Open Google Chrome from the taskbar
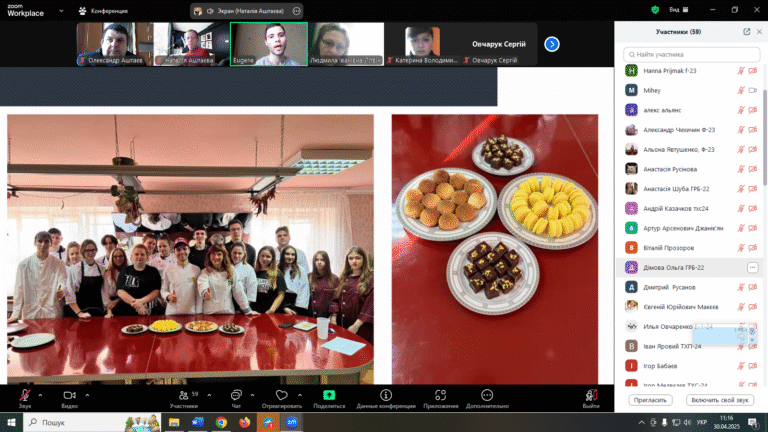 pyautogui.click(x=221, y=422)
